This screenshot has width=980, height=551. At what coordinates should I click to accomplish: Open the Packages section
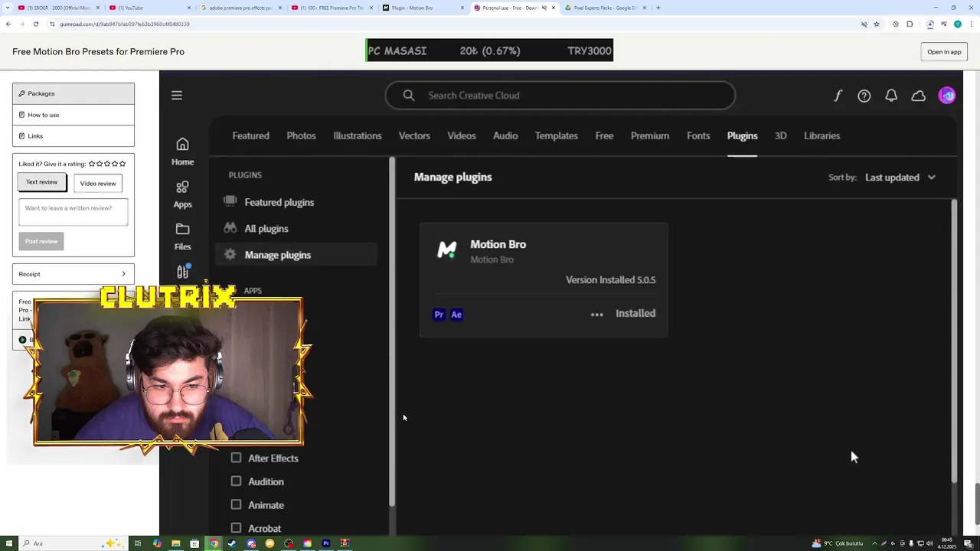(x=73, y=93)
